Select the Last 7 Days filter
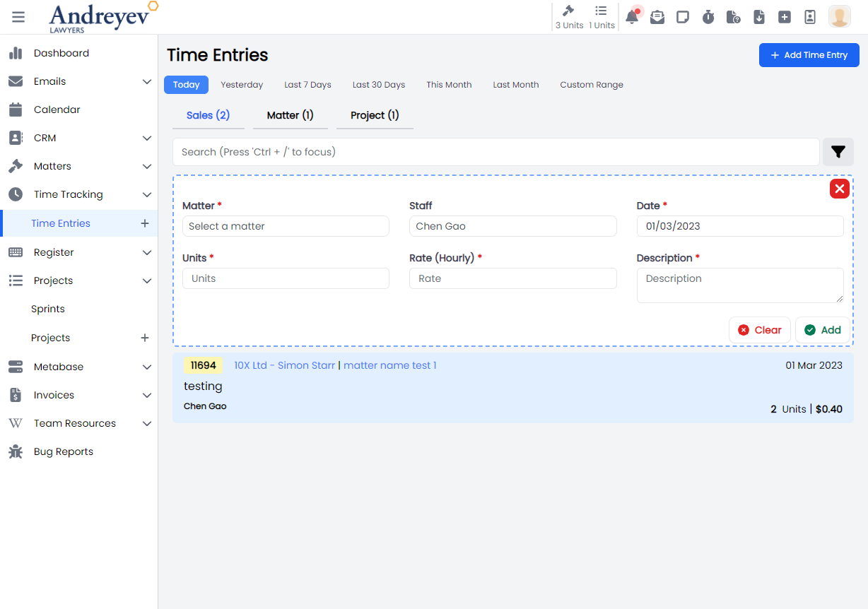The image size is (868, 609). [x=307, y=85]
